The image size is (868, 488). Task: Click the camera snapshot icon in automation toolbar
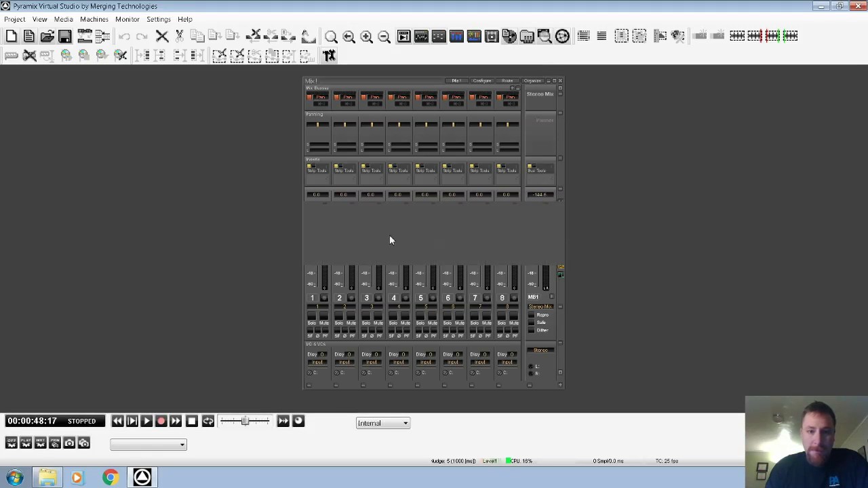point(69,443)
